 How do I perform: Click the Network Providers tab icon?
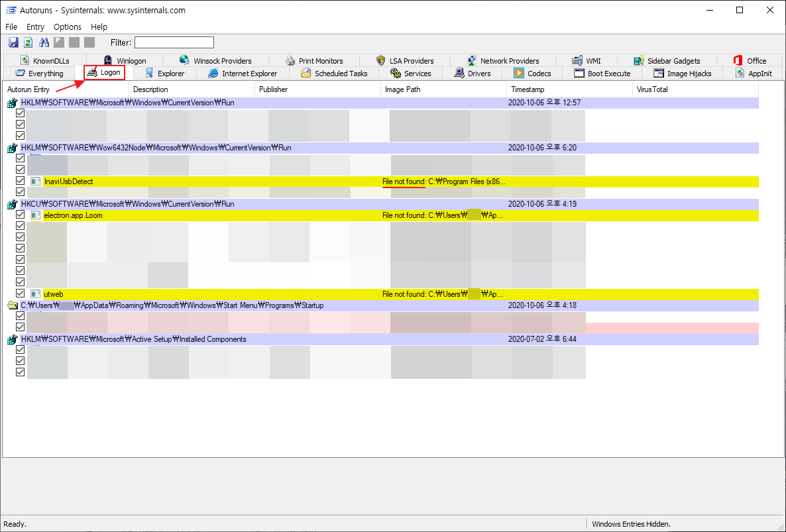pyautogui.click(x=472, y=60)
